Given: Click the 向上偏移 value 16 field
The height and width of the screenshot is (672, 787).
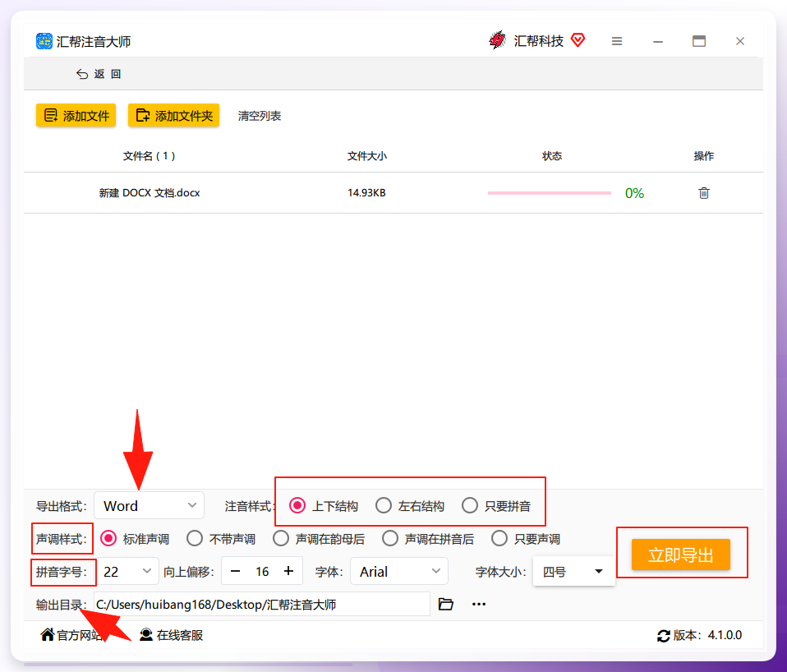Looking at the screenshot, I should pos(262,572).
